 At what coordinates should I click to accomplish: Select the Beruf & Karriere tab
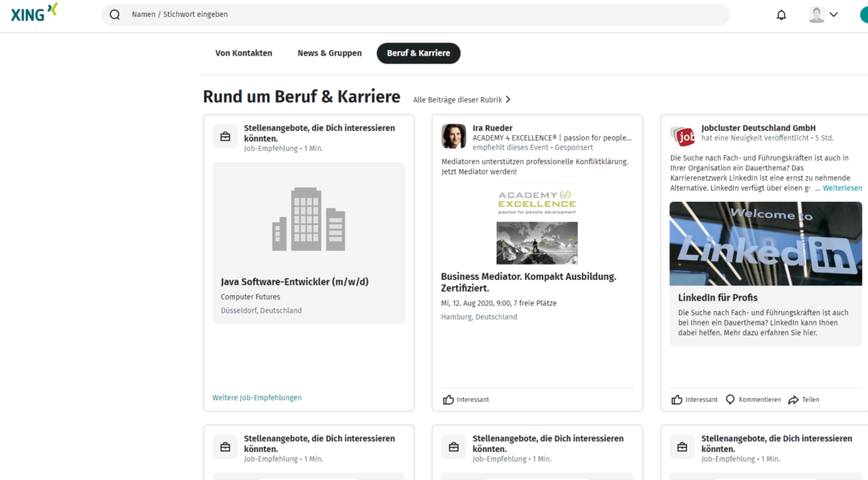point(418,53)
